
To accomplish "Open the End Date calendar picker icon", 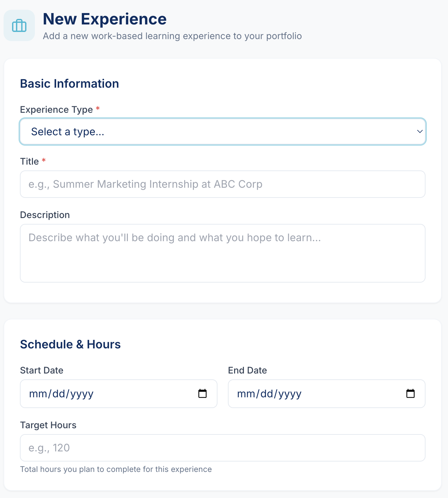I will click(x=411, y=393).
